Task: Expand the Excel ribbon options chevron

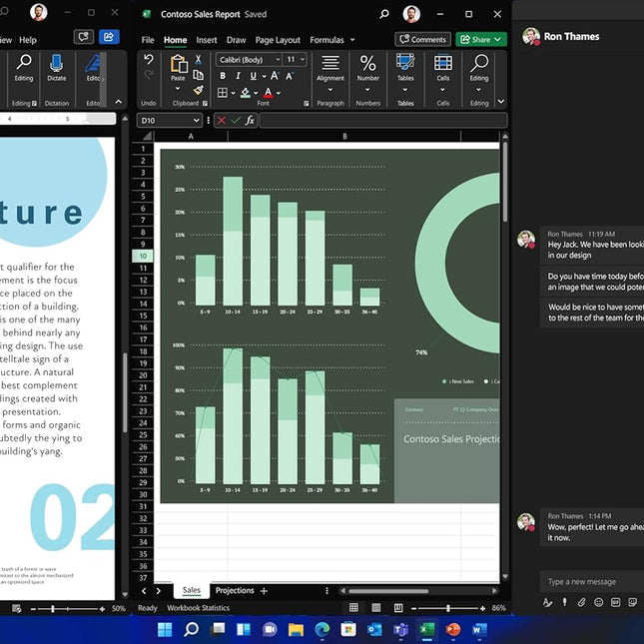Action: pyautogui.click(x=501, y=102)
